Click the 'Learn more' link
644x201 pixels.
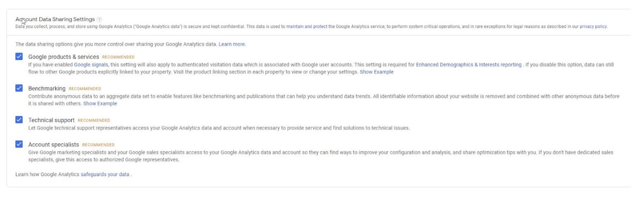(232, 44)
